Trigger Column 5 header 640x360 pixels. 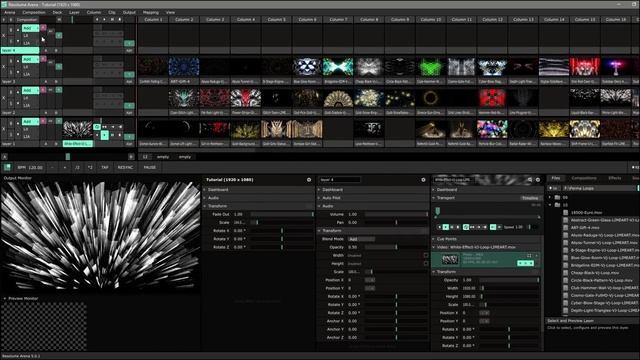click(276, 19)
